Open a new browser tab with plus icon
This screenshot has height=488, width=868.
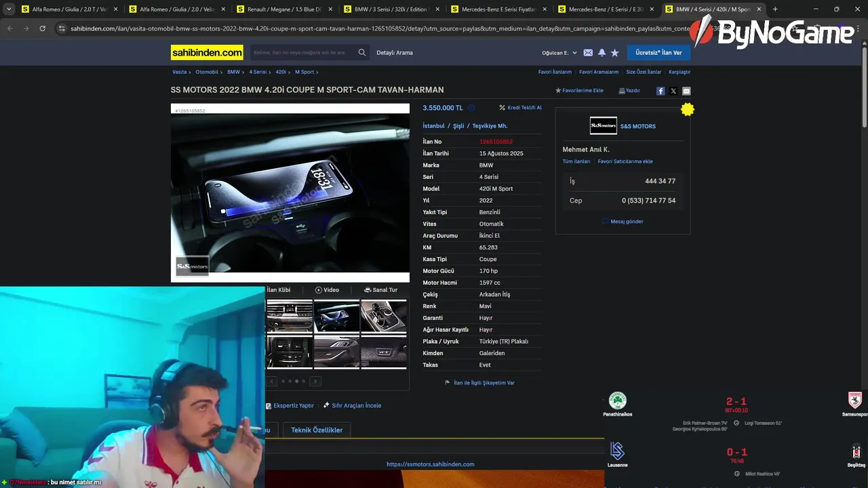[x=775, y=9]
